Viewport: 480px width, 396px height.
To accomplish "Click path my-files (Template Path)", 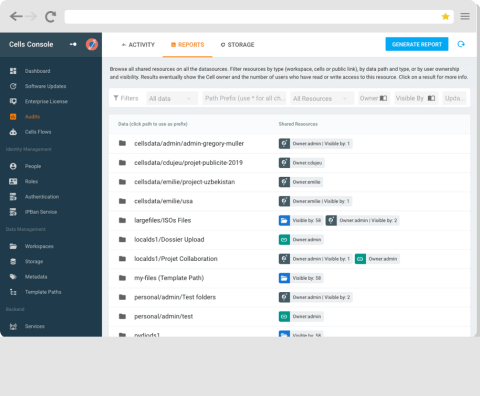I will 169,278.
